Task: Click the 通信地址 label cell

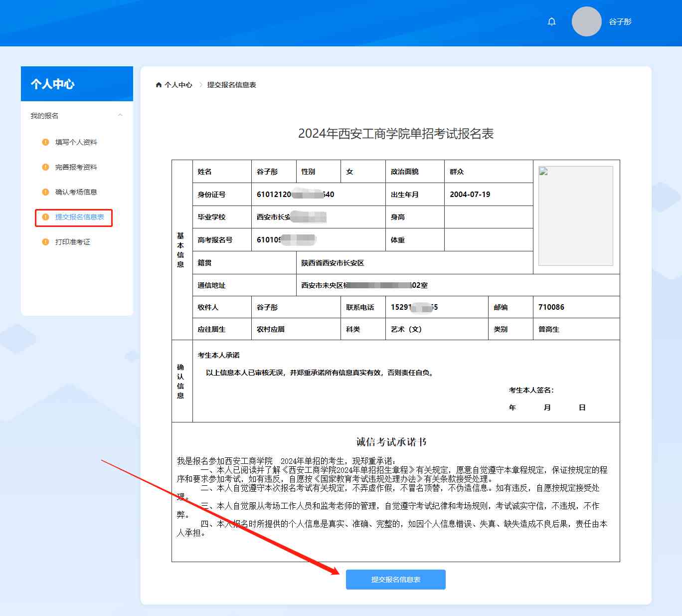Action: point(244,285)
